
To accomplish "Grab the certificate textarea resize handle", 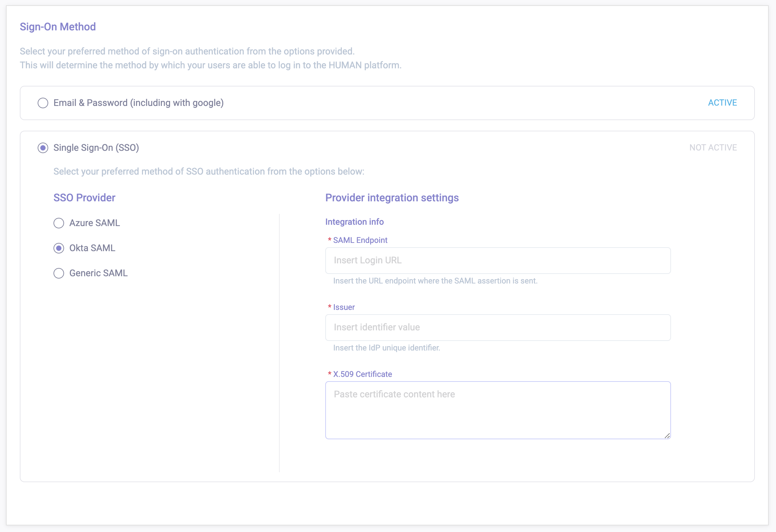I will [x=667, y=436].
